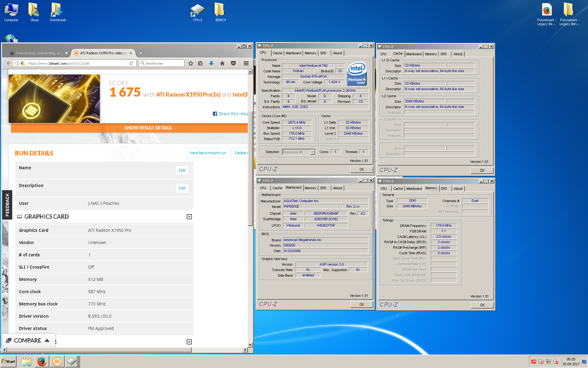This screenshot has height=368, width=588.
Task: Open the Gloop folder on desktop
Action: (x=34, y=12)
